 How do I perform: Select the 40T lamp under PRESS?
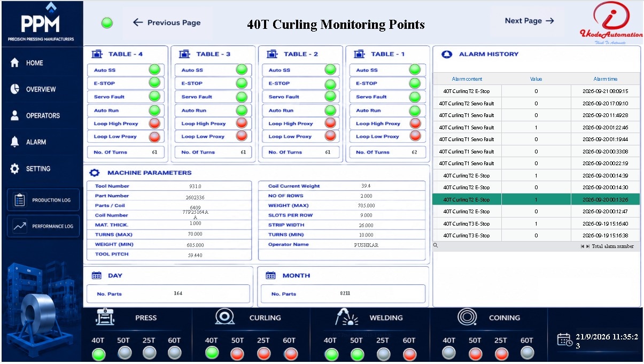pyautogui.click(x=98, y=354)
